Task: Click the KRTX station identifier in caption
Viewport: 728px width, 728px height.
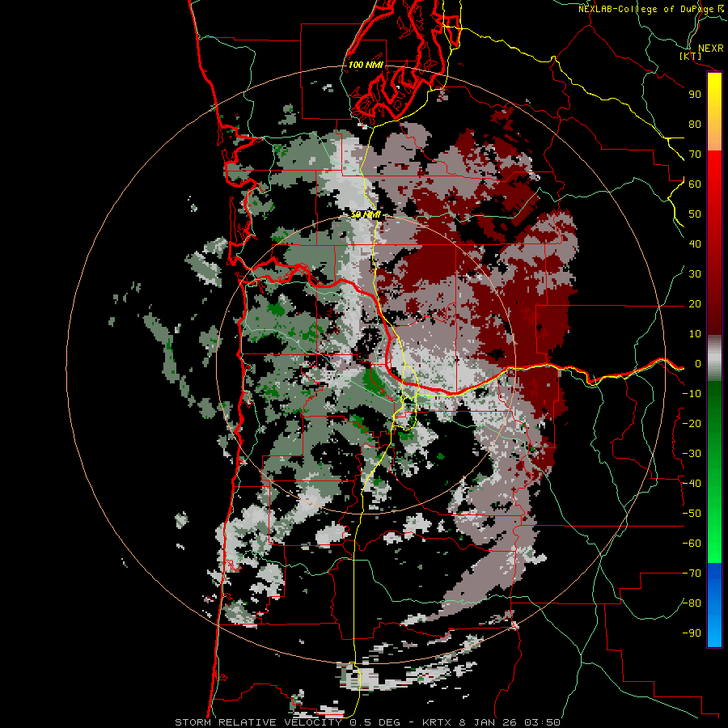Action: click(x=438, y=722)
